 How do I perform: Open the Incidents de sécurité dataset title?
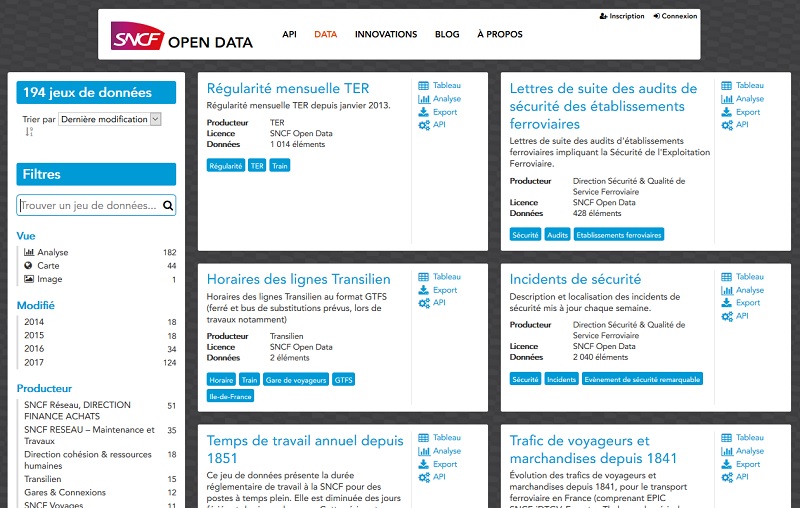point(575,280)
